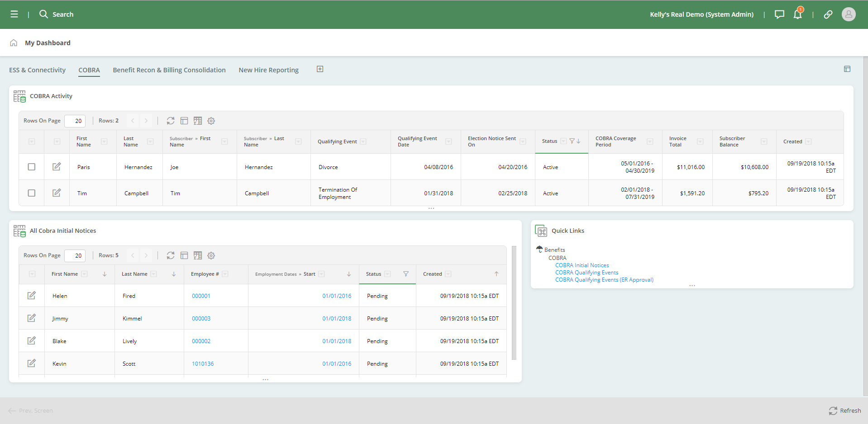Click the link chain icon in header
This screenshot has width=868, height=424.
pos(828,14)
